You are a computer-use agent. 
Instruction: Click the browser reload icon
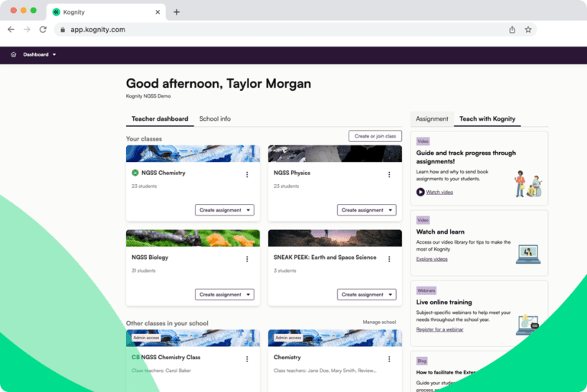(x=43, y=30)
